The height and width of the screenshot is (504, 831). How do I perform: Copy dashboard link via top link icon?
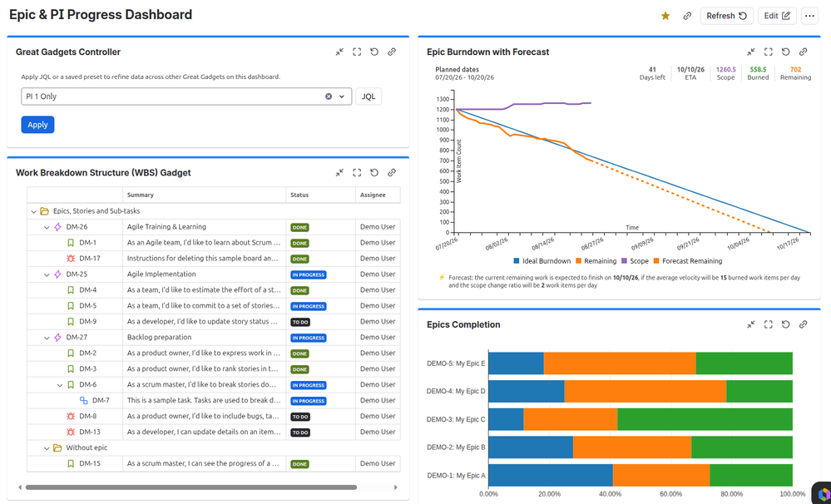[x=687, y=16]
